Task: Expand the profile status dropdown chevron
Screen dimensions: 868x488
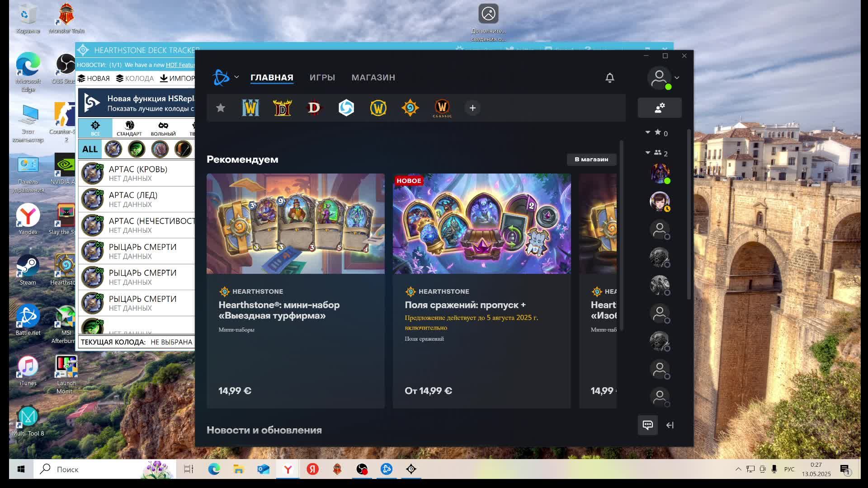Action: (x=677, y=78)
